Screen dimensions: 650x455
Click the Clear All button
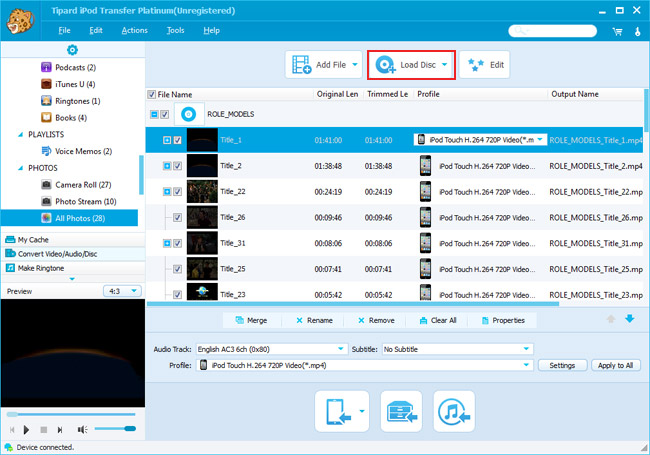pos(438,320)
